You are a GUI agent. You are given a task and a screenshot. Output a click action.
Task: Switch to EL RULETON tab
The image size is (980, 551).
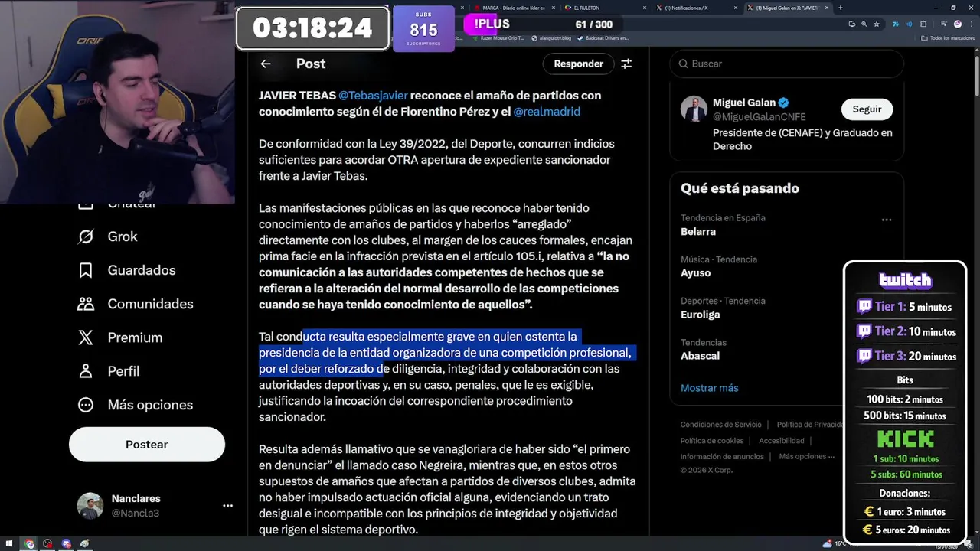click(605, 8)
